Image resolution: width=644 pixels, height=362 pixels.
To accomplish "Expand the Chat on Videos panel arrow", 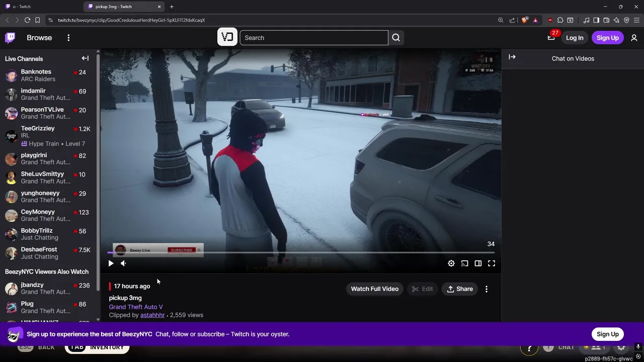I will [512, 57].
